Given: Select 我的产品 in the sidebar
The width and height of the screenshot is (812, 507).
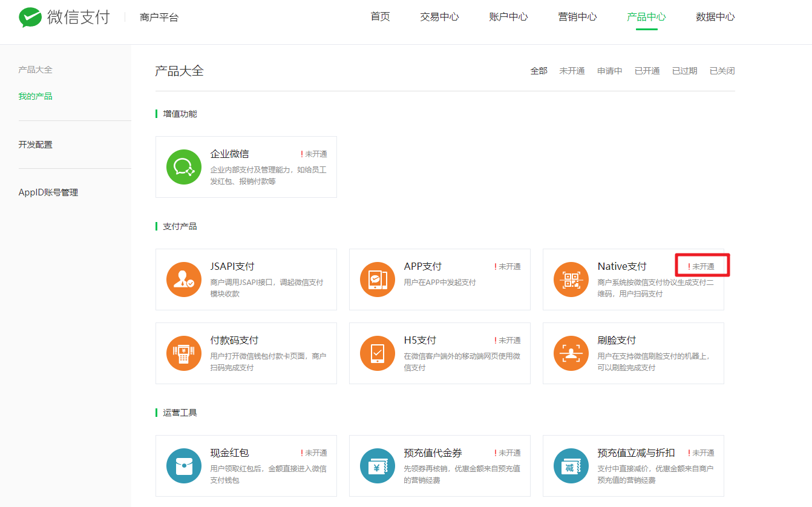Looking at the screenshot, I should pos(36,96).
